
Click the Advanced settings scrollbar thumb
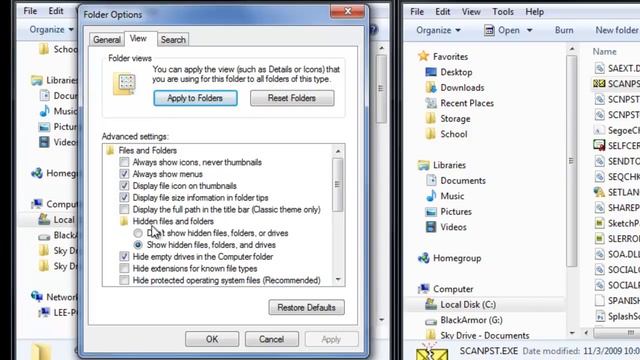click(x=338, y=185)
